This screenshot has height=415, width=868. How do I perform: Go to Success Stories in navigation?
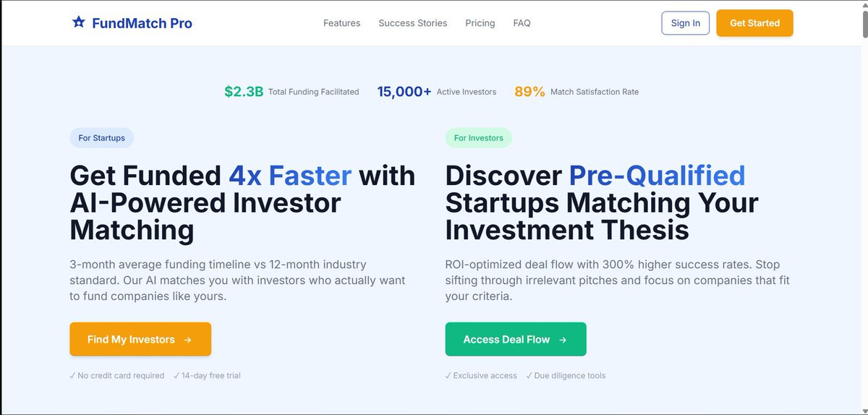413,23
